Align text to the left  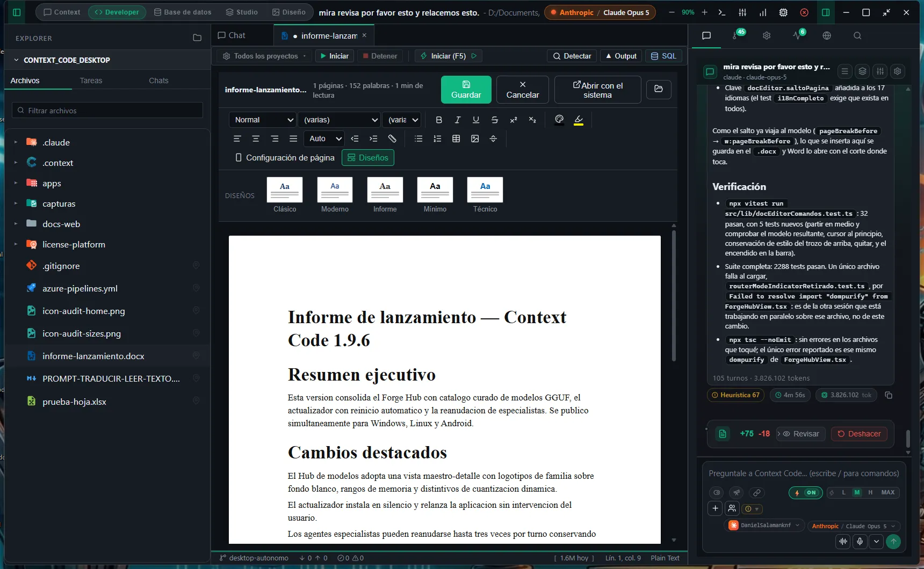237,138
